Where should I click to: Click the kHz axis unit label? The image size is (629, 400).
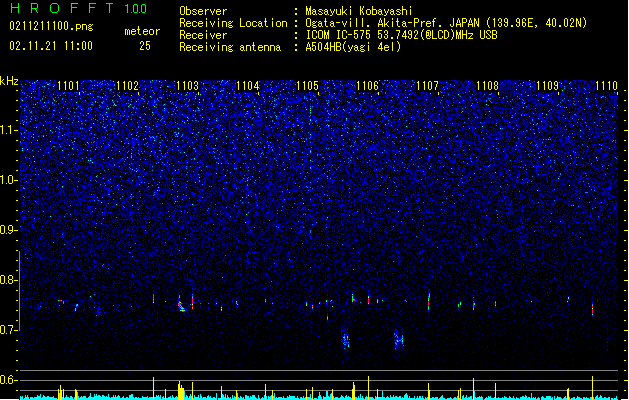click(9, 81)
